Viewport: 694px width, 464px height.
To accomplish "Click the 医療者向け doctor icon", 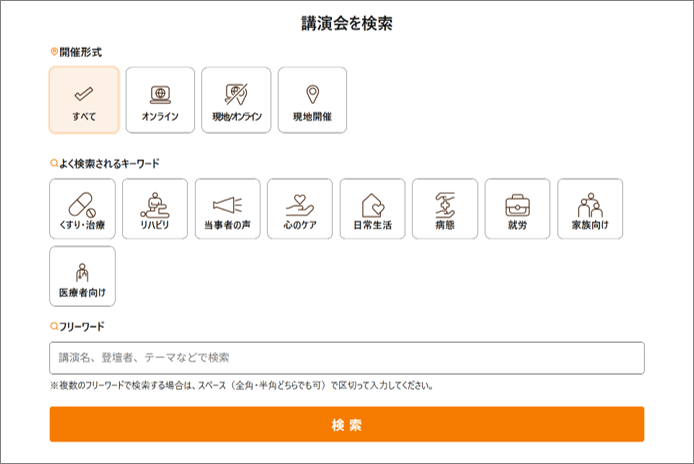I will 82,273.
